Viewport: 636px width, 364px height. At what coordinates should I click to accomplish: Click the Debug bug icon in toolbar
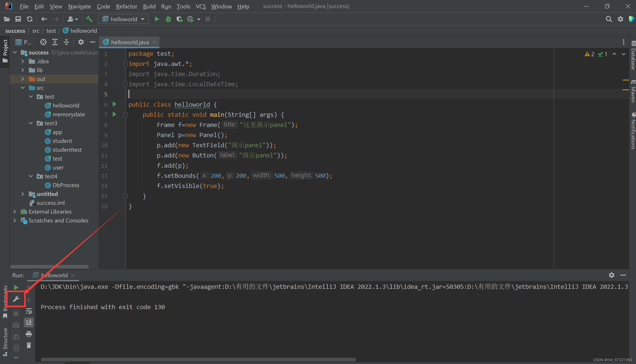[168, 19]
